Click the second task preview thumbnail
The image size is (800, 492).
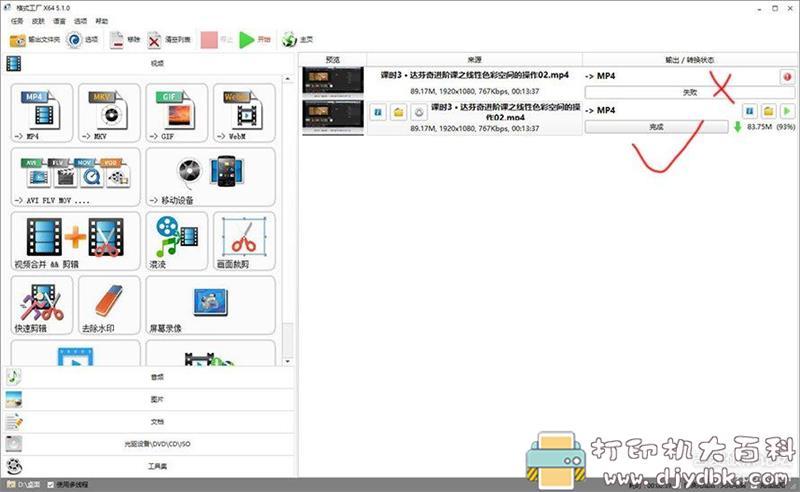[333, 116]
